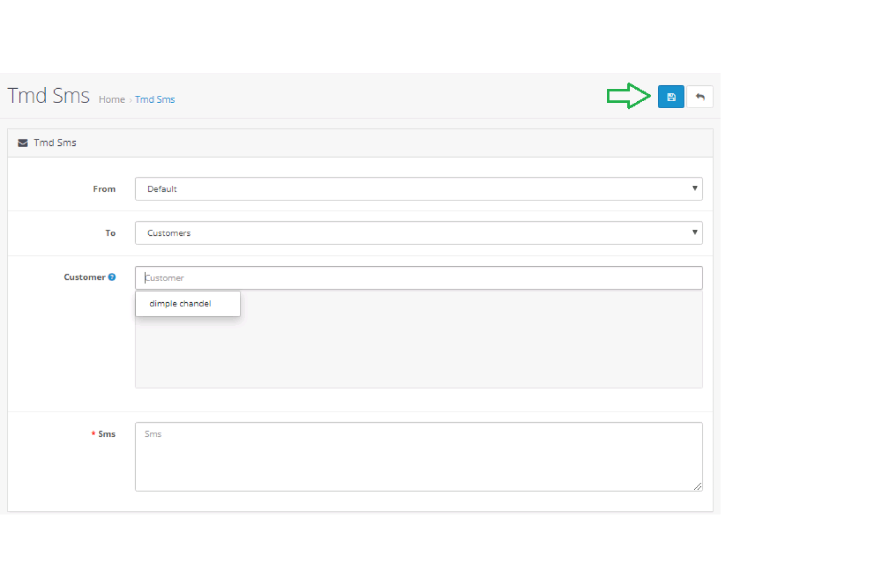Open the To dropdown showing Customers
The height and width of the screenshot is (588, 882).
click(x=419, y=233)
